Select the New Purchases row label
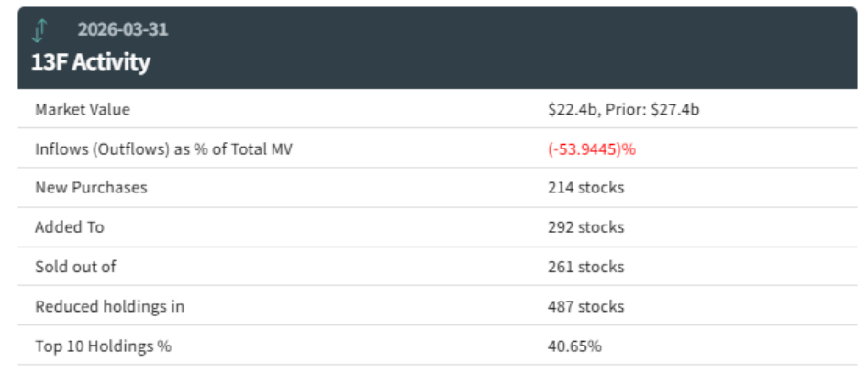The image size is (868, 373). tap(92, 188)
